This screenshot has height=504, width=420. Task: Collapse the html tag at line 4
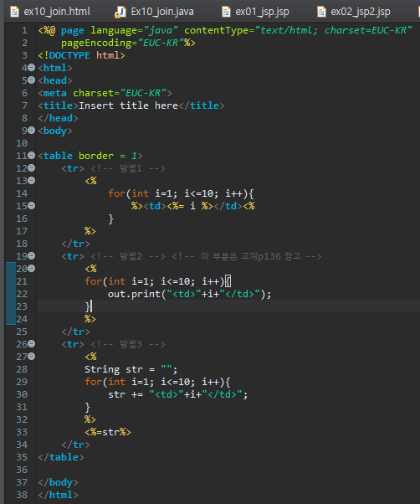[31, 68]
